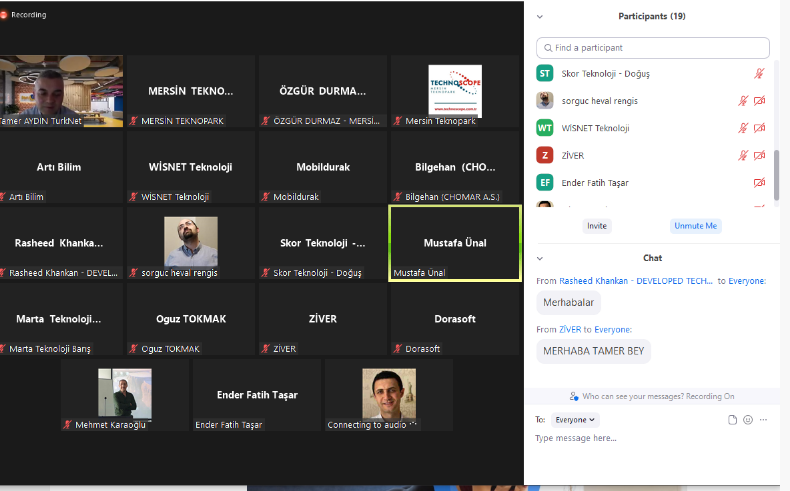Click the Find a participant search field
790x491 pixels.
click(x=653, y=48)
